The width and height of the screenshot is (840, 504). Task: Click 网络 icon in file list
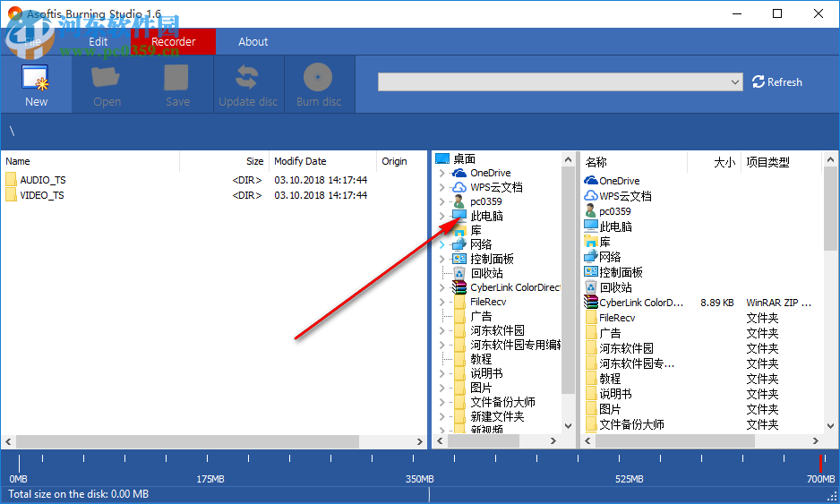point(591,257)
